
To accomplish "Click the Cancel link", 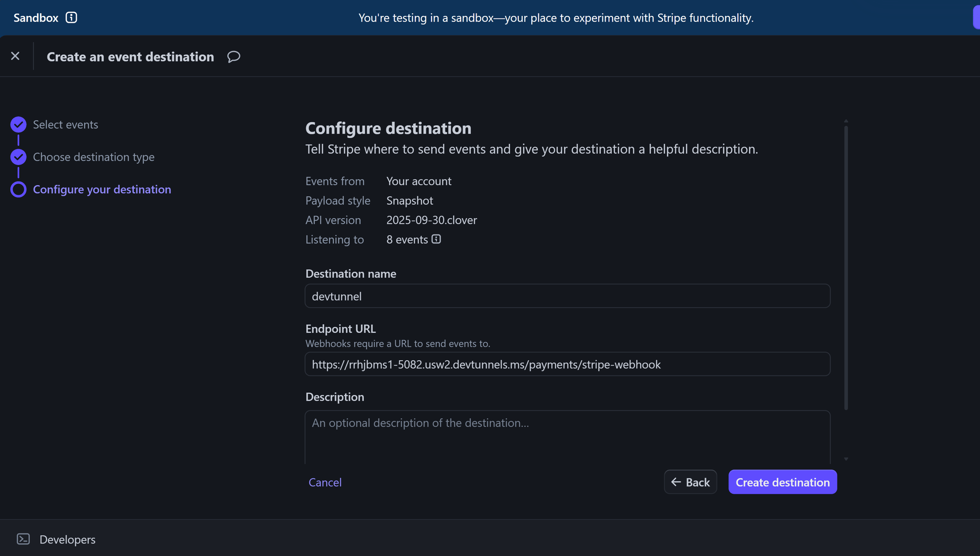I will point(325,482).
